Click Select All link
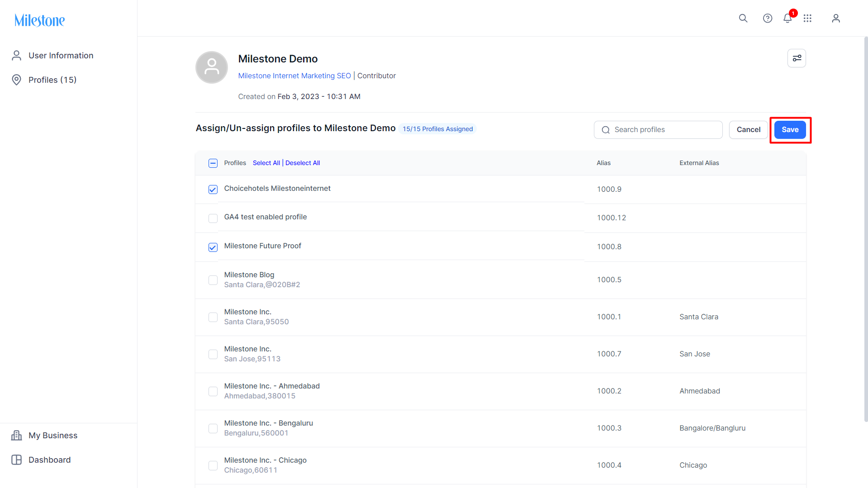868x488 pixels. [266, 163]
